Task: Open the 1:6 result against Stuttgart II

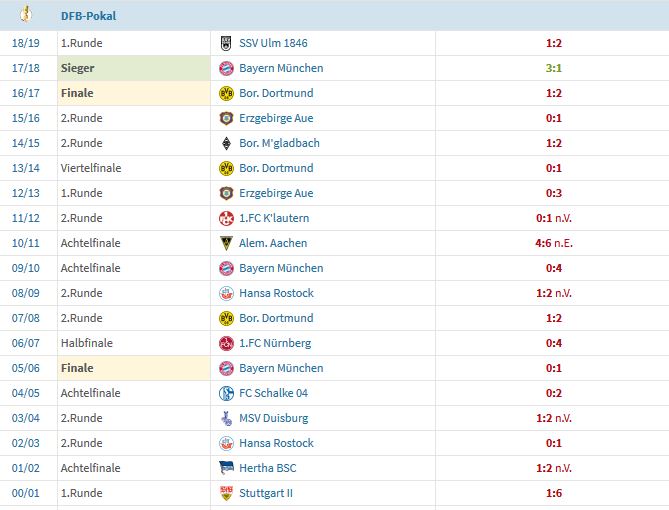Action: [553, 493]
